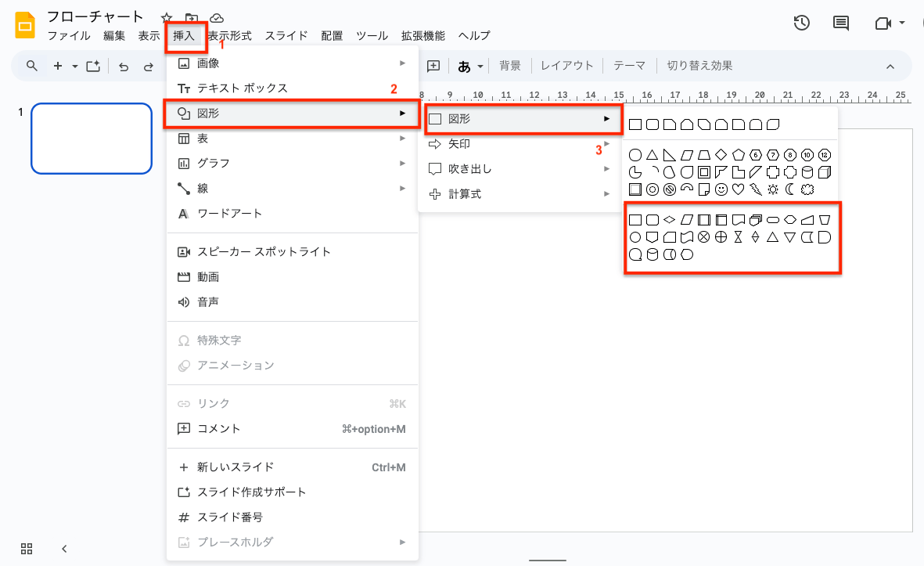
Task: Click the テーマ button
Action: tap(629, 66)
